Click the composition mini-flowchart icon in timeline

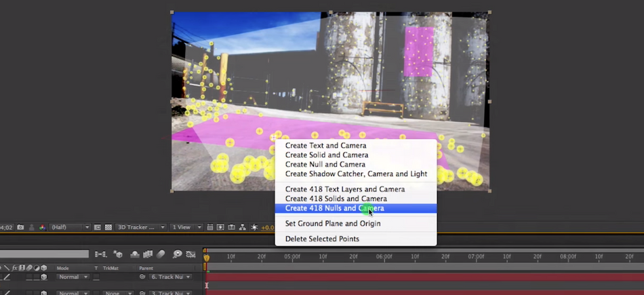coord(101,254)
